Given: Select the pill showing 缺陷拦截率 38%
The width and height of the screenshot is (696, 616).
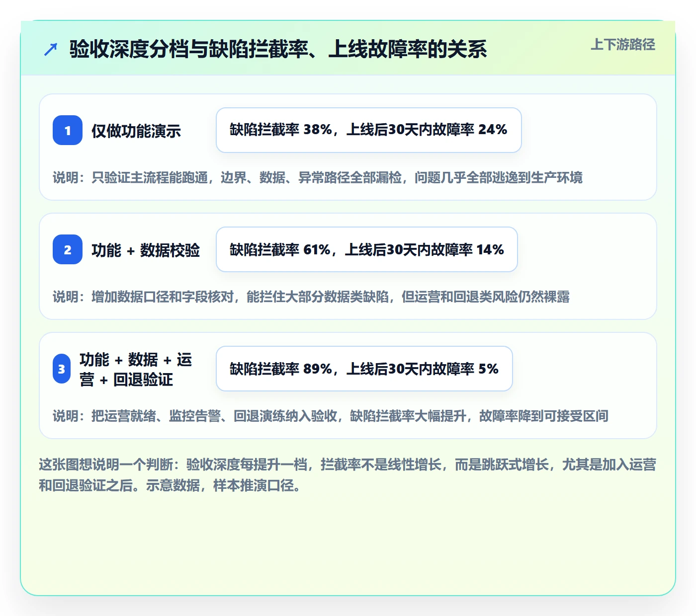Looking at the screenshot, I should 369,130.
